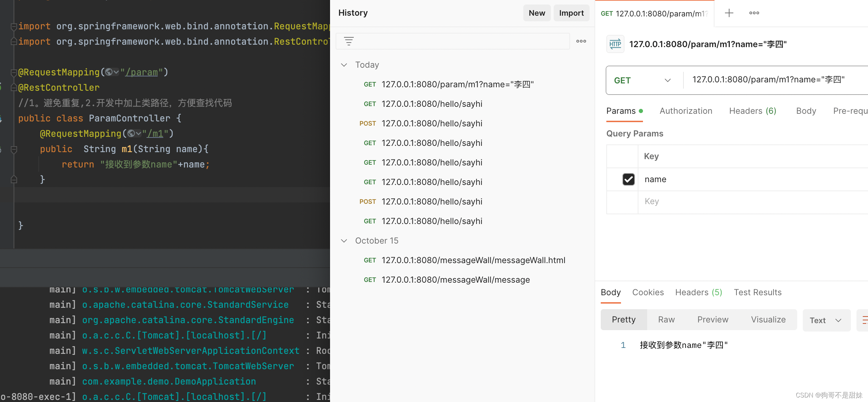
Task: Click the @RestController annotation
Action: click(59, 88)
